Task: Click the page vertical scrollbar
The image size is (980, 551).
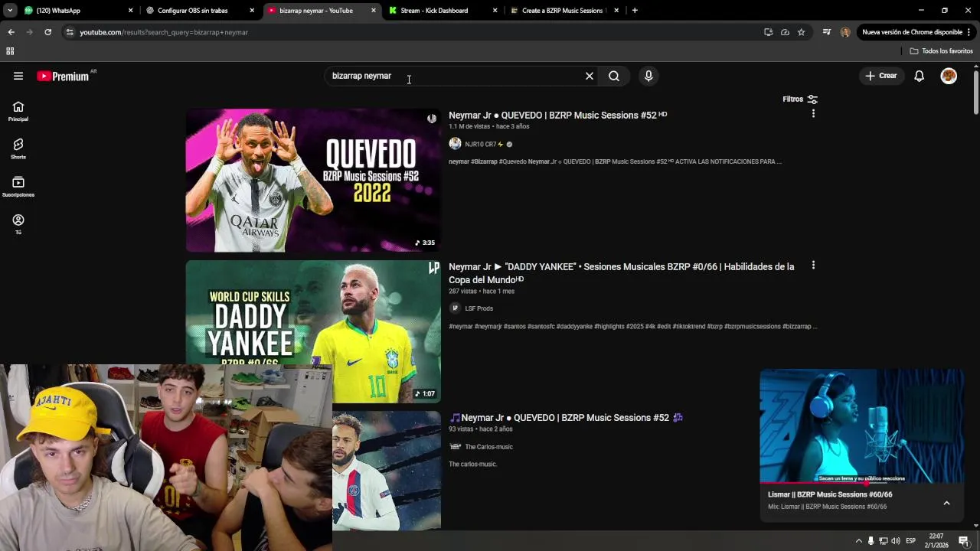Action: pyautogui.click(x=975, y=93)
